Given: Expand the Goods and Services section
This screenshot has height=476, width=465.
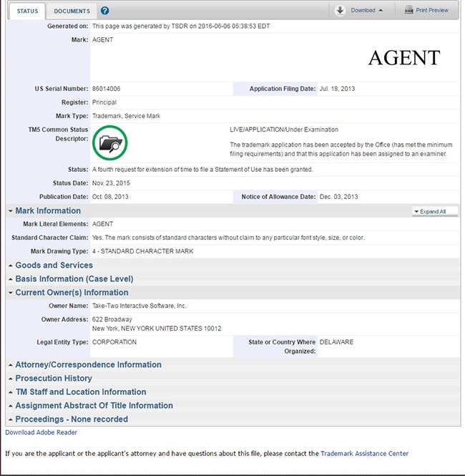Looking at the screenshot, I should [54, 265].
